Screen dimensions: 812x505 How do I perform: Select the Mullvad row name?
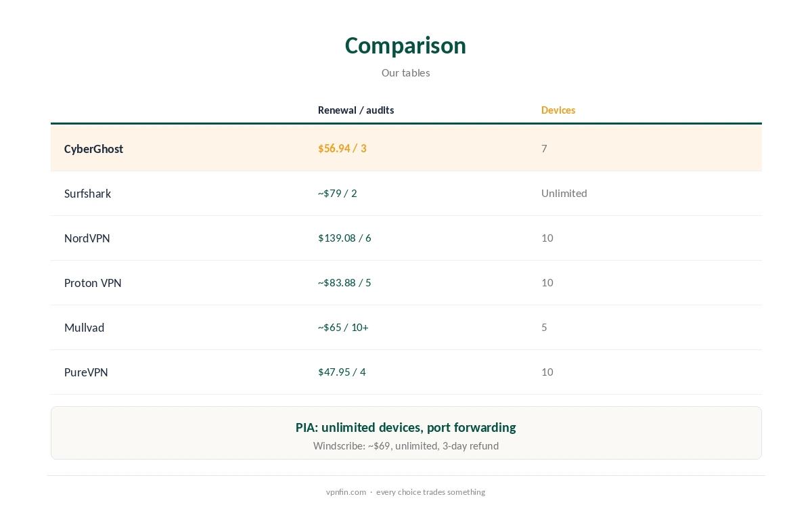(84, 328)
